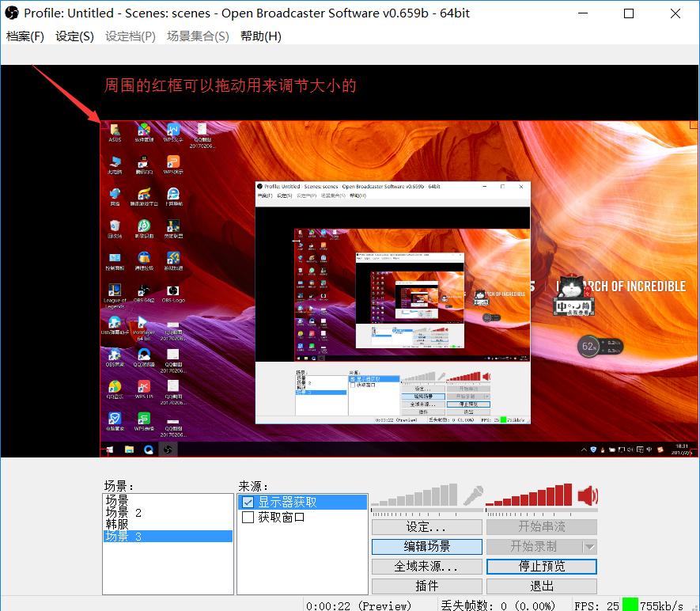
Task: Click the red desktop volume level bar
Action: click(528, 496)
